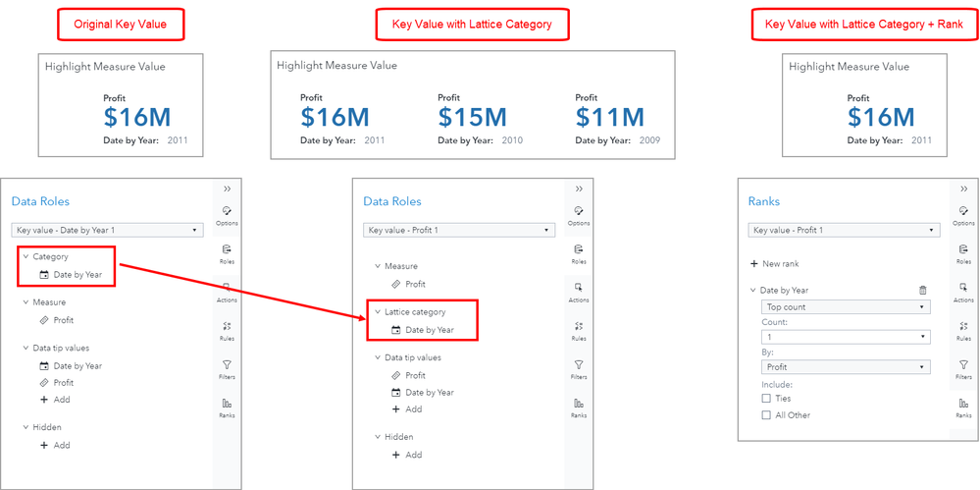Select Profit under Measure in left panel
The width and height of the screenshot is (980, 490).
(x=56, y=320)
